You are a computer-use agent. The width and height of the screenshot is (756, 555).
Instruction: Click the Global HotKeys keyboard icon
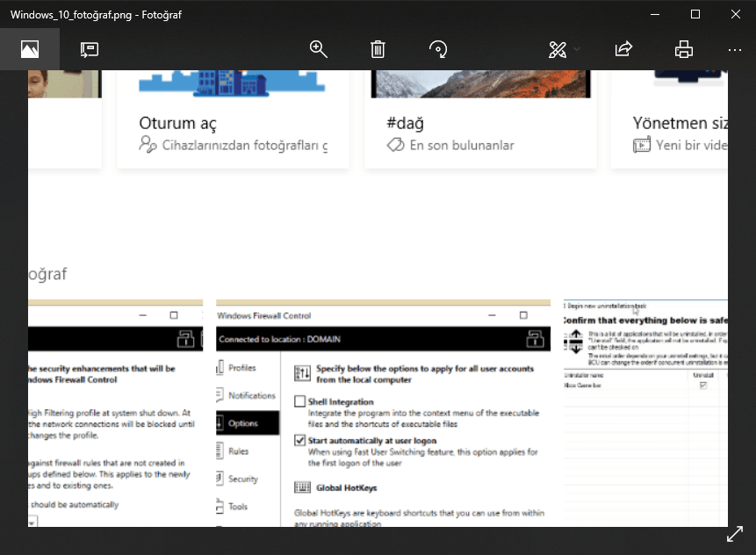pos(302,487)
